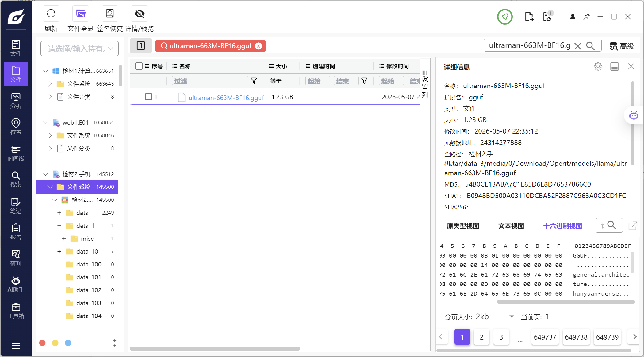Go to hex page 2
Viewport: 644px width, 357px height.
coord(482,337)
